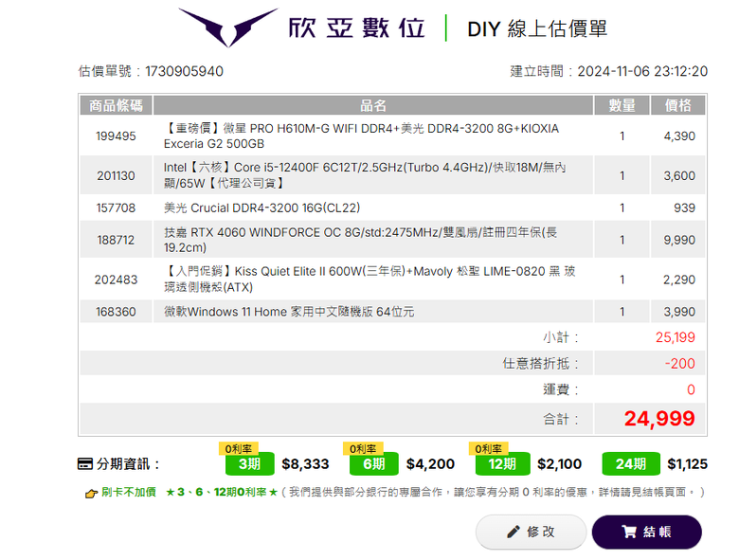
Task: Click the 微軟Windows 11 Home item name
Action: [289, 312]
